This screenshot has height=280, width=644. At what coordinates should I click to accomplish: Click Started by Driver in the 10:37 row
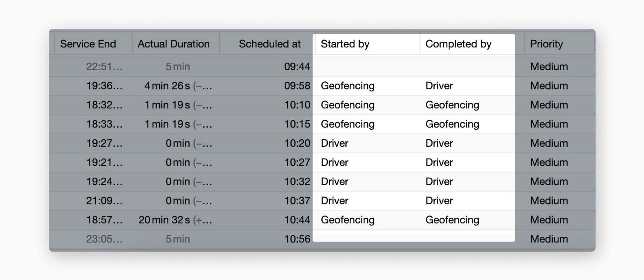click(334, 201)
